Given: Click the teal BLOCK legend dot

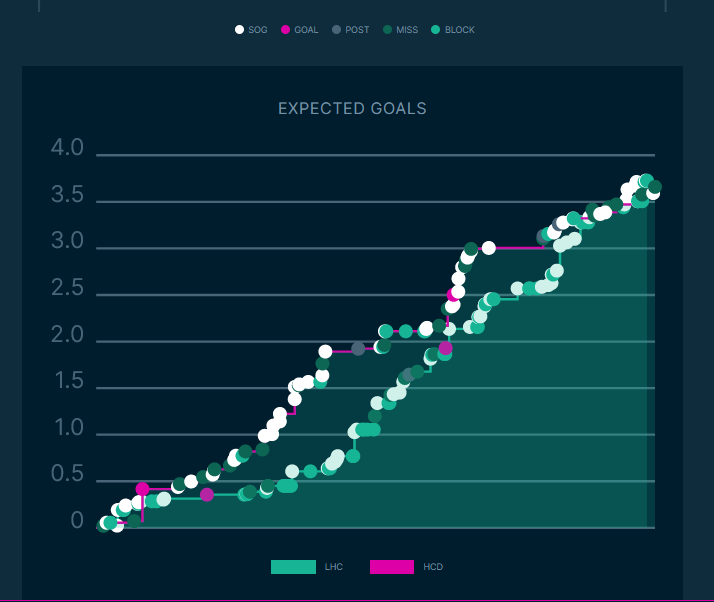Looking at the screenshot, I should click(x=435, y=30).
